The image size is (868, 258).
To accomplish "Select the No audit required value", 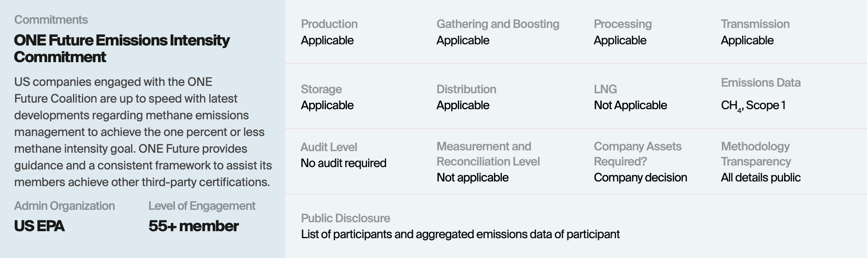I will point(344,163).
